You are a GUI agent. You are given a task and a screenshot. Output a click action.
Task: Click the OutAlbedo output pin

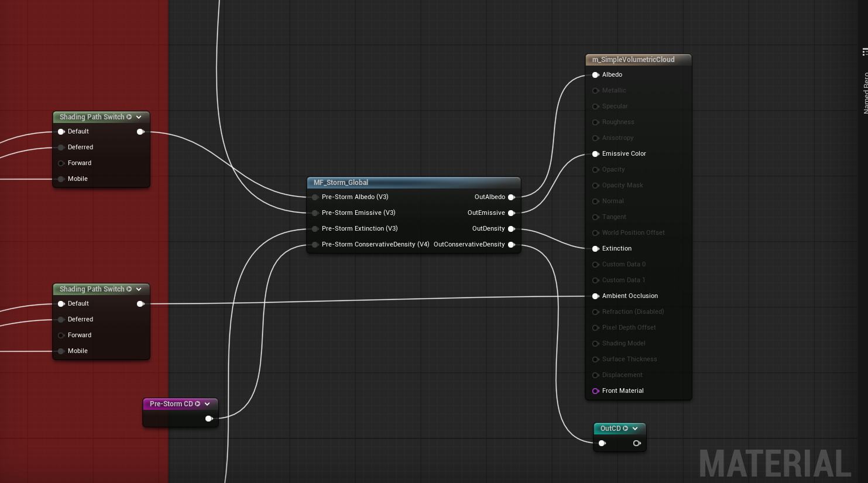click(x=512, y=197)
